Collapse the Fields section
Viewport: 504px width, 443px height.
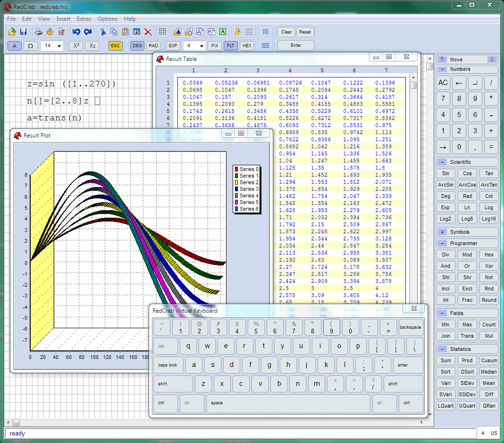click(443, 313)
